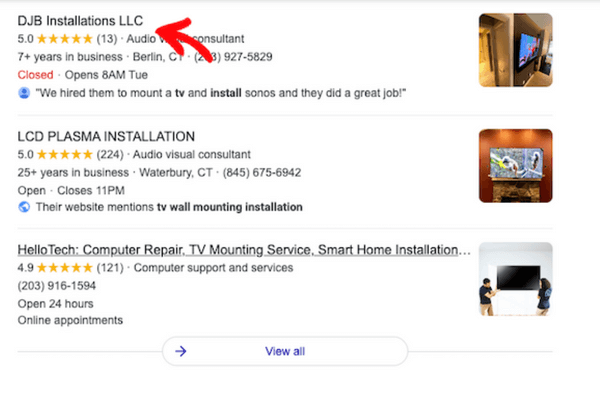
Task: Click 'Open 24 hours' text
Action: pos(55,304)
